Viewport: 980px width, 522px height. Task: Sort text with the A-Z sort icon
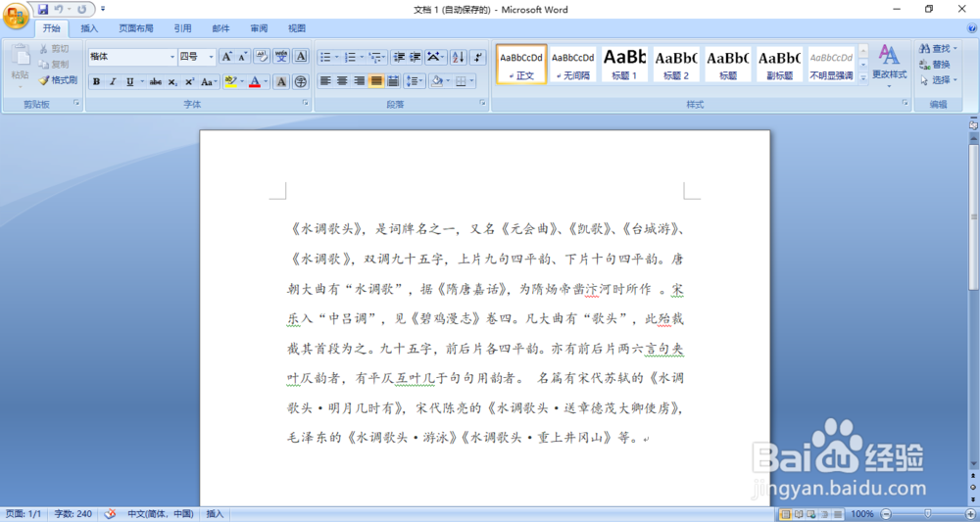click(x=458, y=57)
